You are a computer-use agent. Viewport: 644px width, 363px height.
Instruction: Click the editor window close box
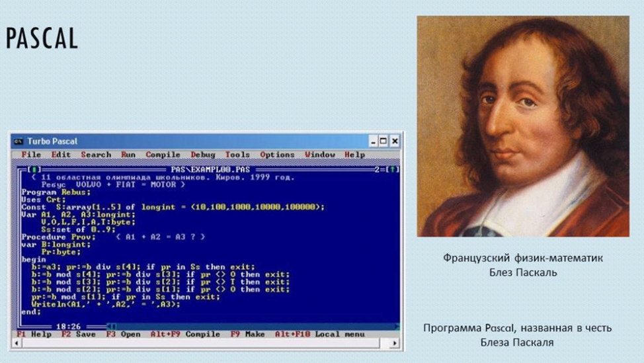34,169
